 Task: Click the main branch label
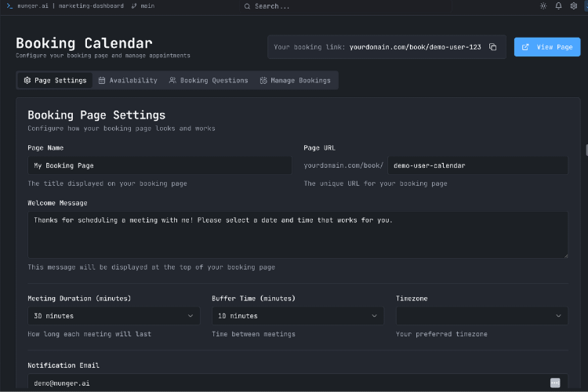coord(147,6)
